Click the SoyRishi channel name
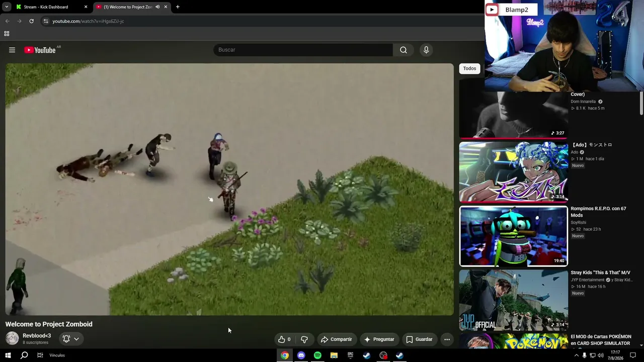 578,222
